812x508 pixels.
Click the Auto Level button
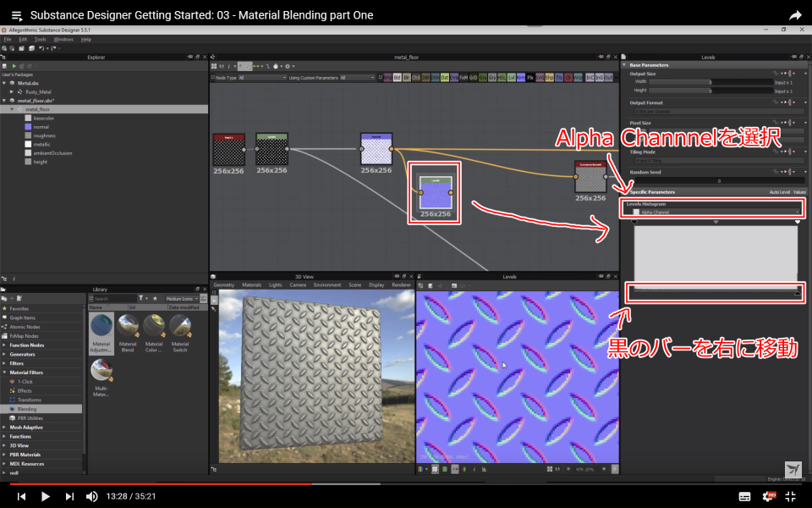(x=779, y=192)
